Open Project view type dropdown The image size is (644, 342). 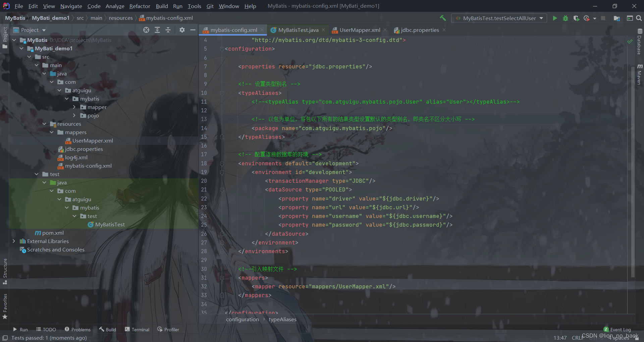coord(44,30)
